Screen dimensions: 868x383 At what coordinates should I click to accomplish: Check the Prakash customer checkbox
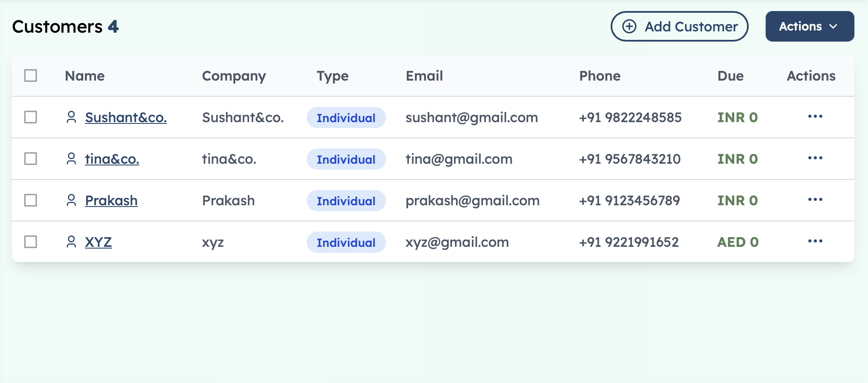[31, 200]
